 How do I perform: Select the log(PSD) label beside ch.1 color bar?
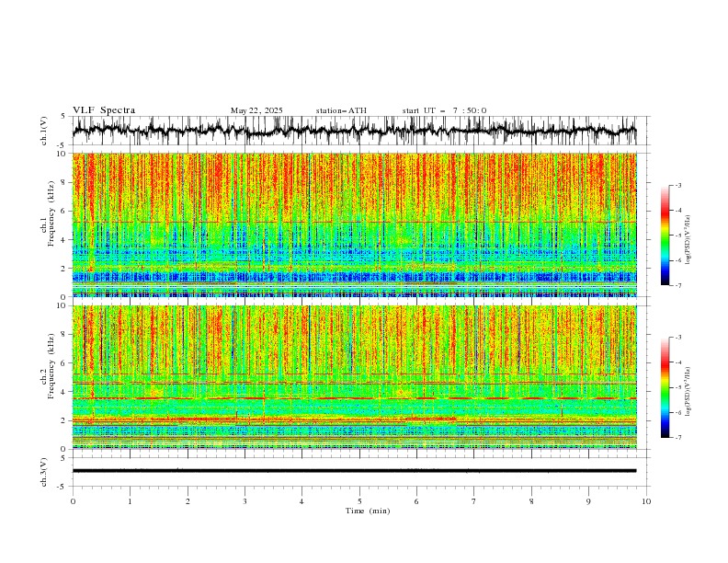tap(688, 240)
